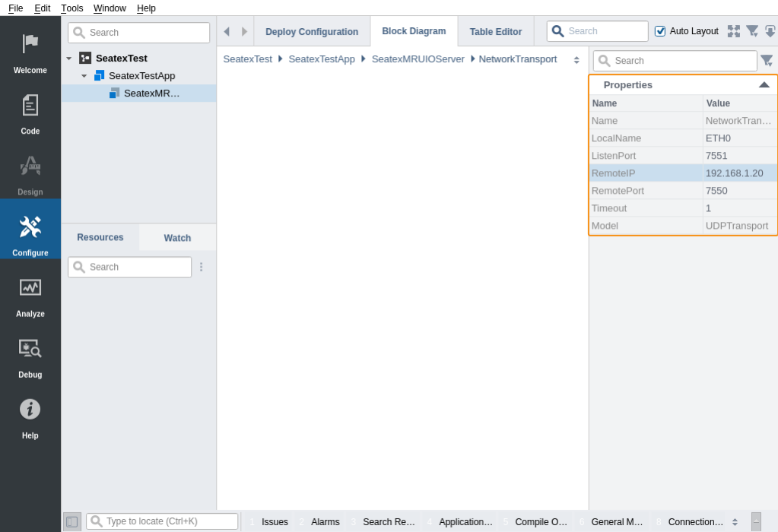
Task: Switch to the Watch tab
Action: [177, 238]
